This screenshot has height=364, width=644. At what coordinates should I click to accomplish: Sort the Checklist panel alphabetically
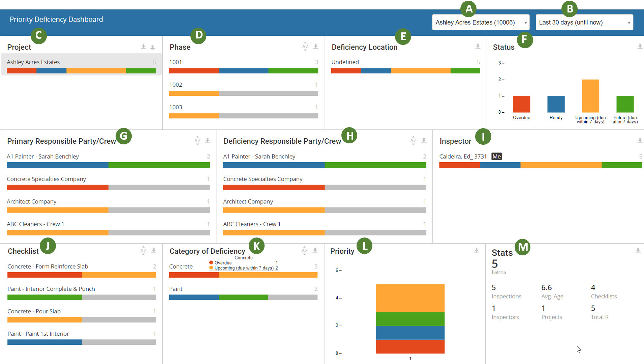point(143,251)
